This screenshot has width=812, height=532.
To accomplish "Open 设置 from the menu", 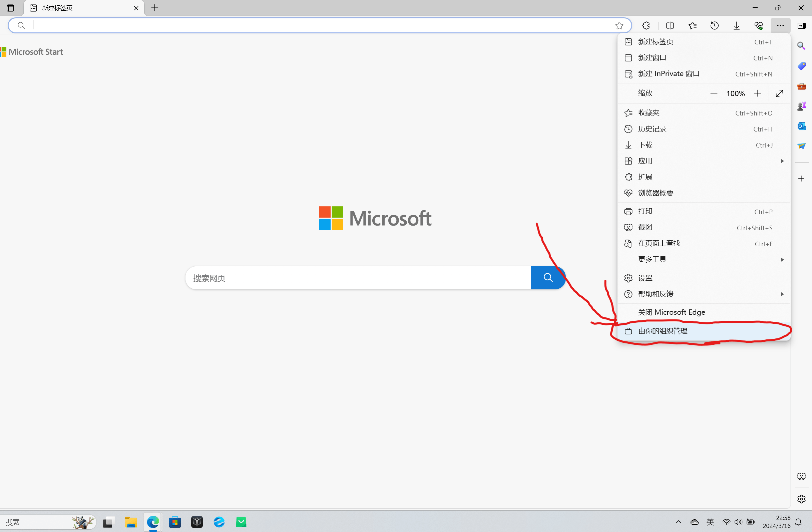I will [704, 278].
